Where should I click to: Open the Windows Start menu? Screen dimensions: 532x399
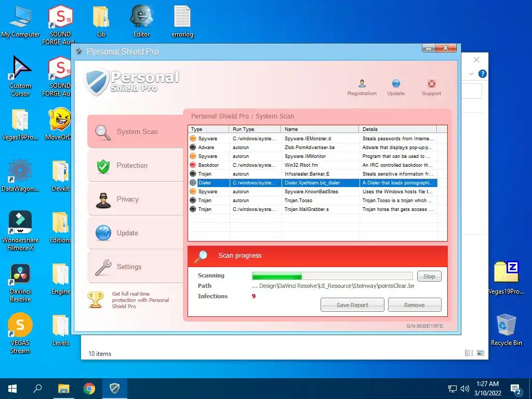[x=12, y=389]
